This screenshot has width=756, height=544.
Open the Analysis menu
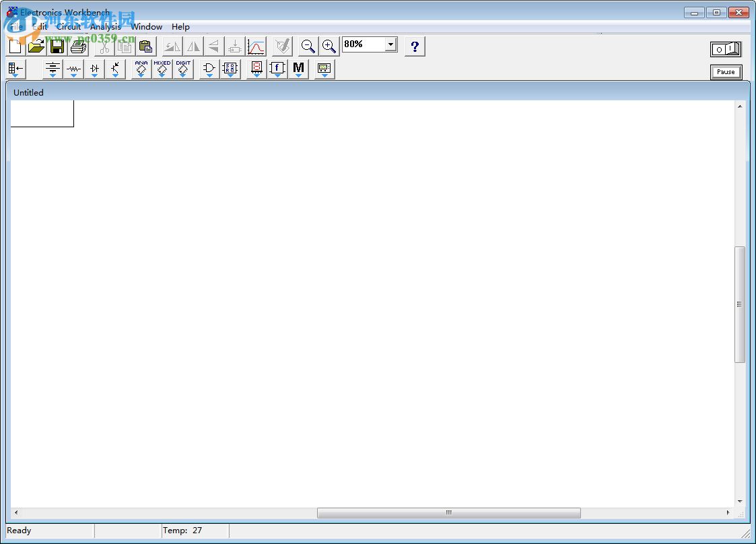[106, 27]
